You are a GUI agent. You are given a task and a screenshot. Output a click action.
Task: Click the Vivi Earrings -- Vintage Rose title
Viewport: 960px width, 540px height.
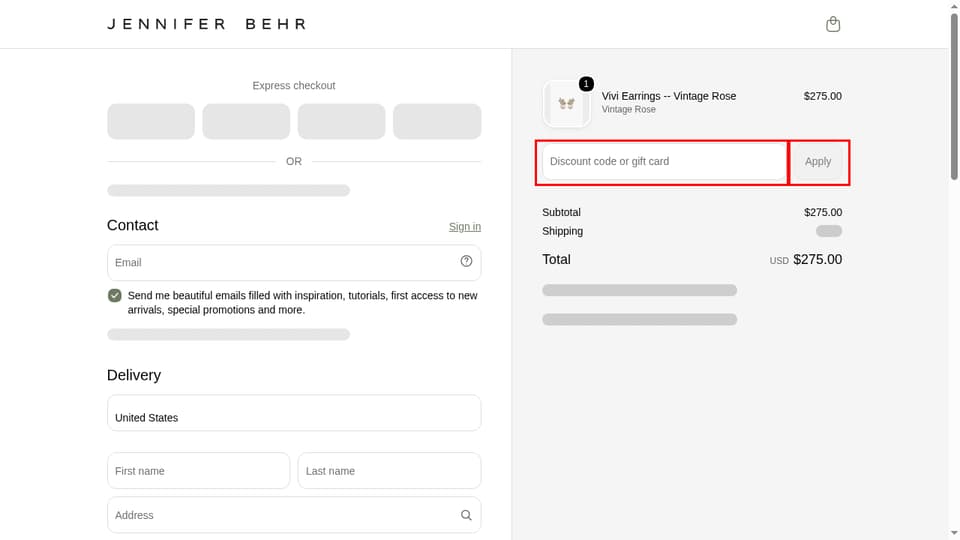[669, 96]
